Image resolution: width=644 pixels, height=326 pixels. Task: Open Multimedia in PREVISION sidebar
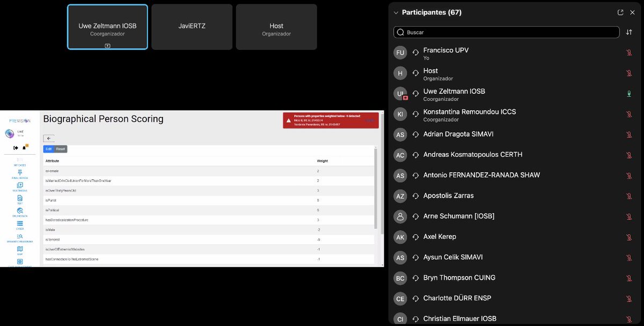(x=20, y=187)
